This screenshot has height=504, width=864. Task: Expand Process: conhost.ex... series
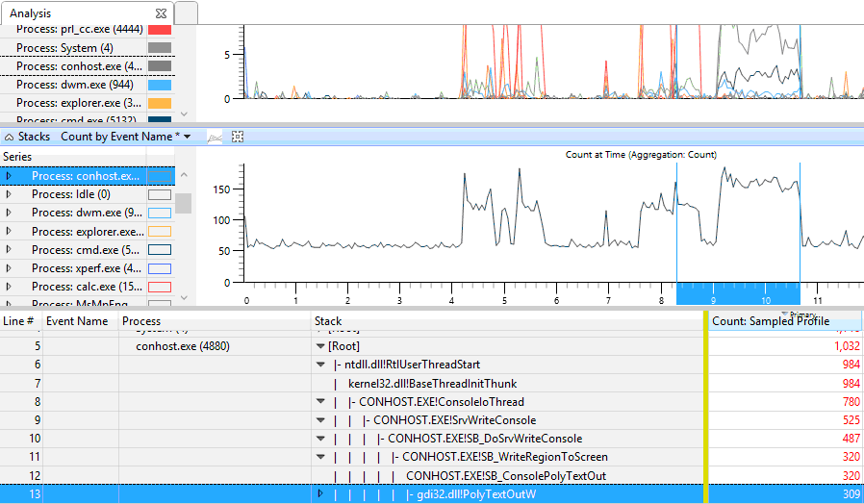9,176
